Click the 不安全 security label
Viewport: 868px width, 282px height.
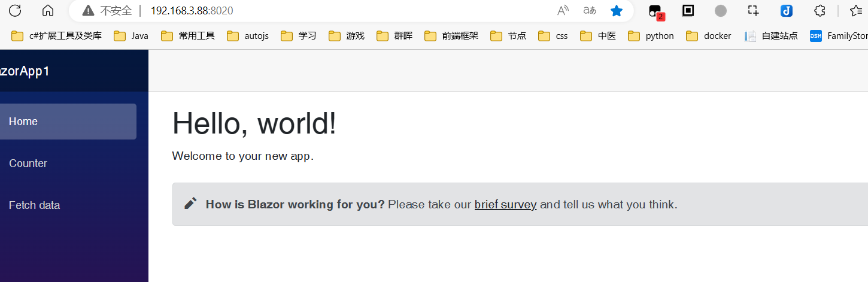[116, 10]
